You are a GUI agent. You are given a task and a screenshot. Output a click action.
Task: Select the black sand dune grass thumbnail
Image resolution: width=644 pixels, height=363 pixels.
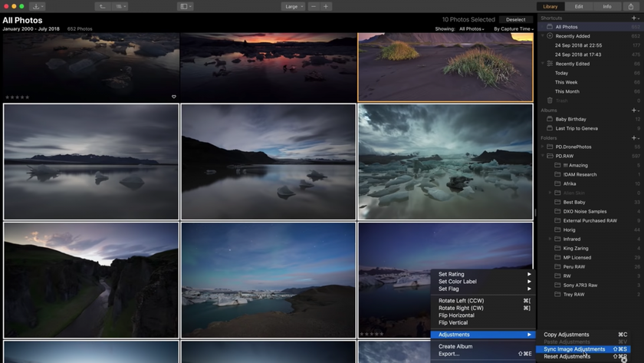(445, 67)
